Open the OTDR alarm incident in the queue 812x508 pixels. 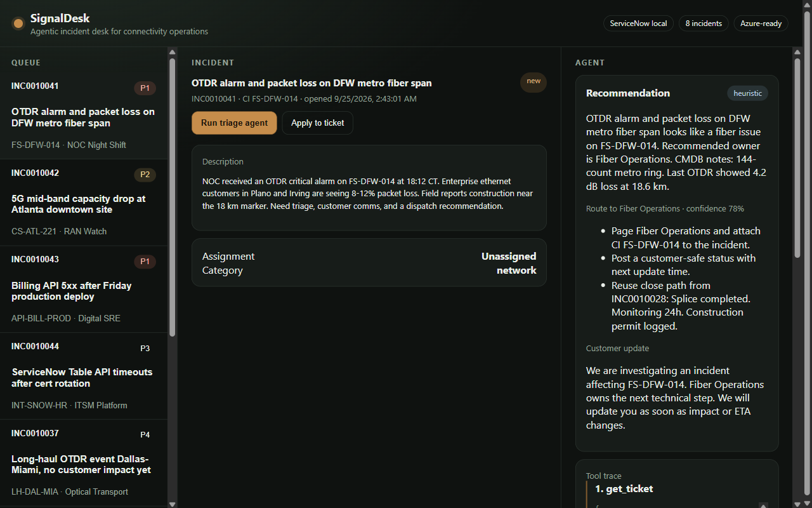click(84, 116)
